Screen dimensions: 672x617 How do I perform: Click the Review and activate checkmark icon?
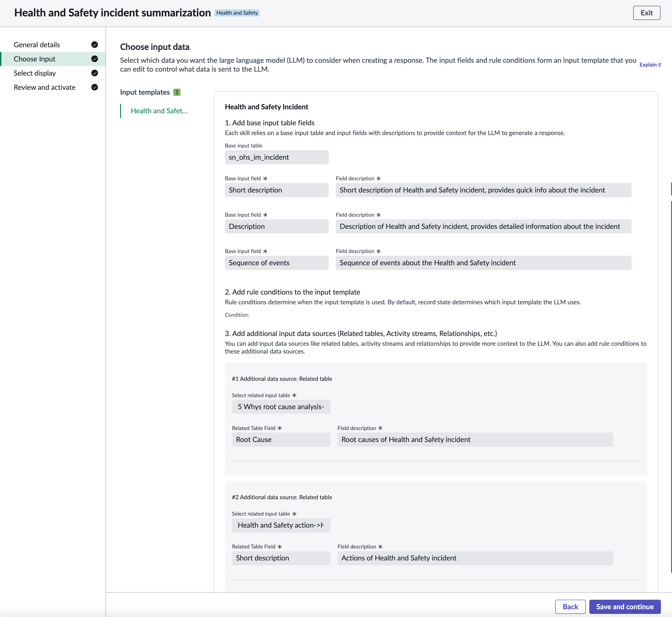click(94, 87)
